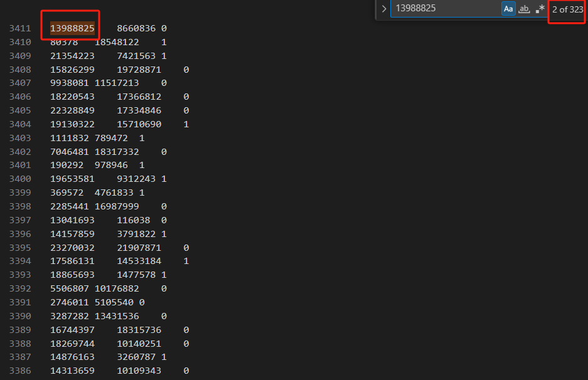Toggle the Match Case option
The image size is (588, 380).
tap(508, 9)
